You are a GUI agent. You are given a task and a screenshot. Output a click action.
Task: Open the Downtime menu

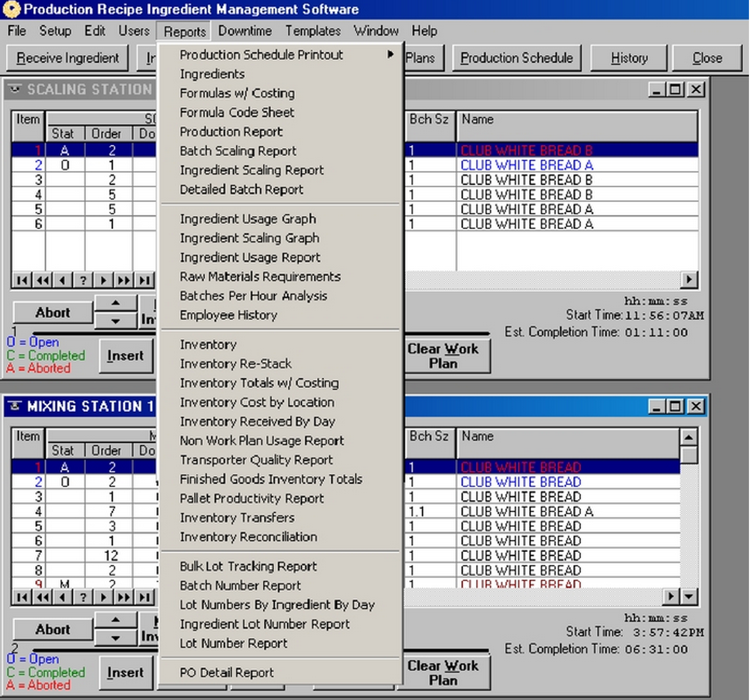point(244,31)
